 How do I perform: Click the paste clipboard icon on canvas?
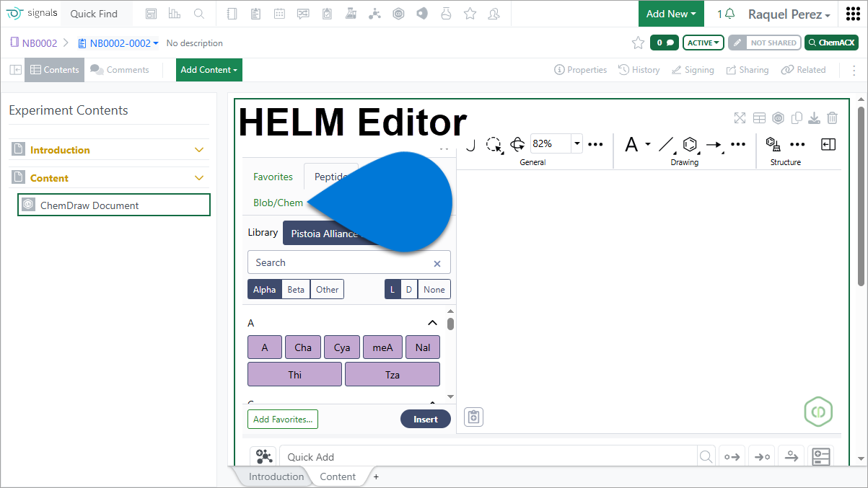(x=473, y=417)
